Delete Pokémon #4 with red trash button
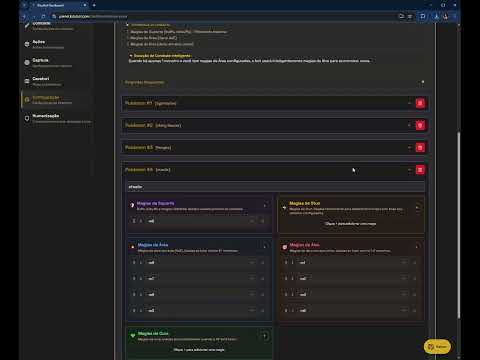 point(420,170)
